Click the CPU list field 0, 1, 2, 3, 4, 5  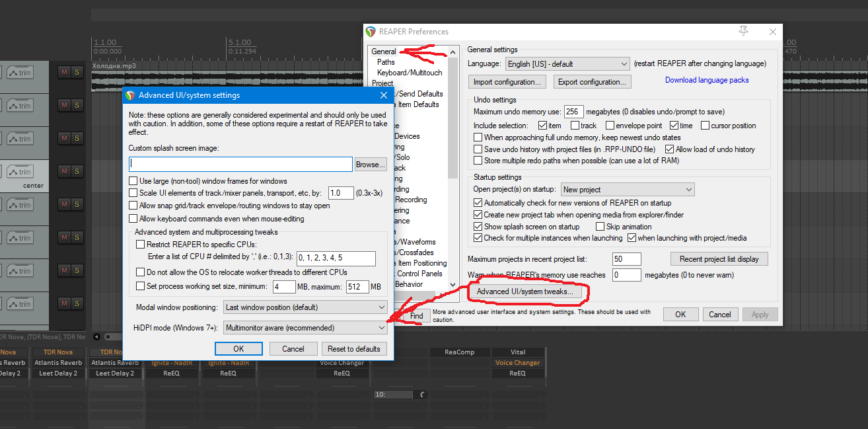(x=336, y=258)
